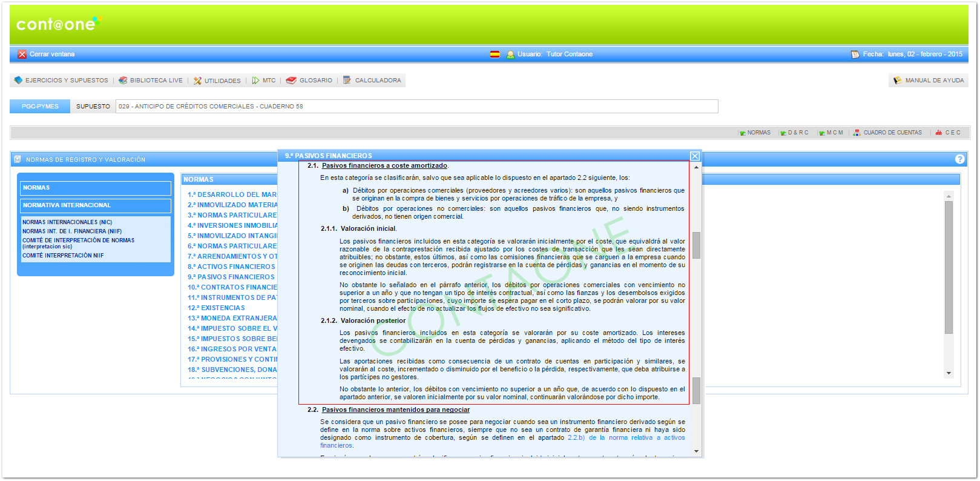Image resolution: width=980 pixels, height=481 pixels.
Task: Open the Glosario book icon
Action: [291, 81]
